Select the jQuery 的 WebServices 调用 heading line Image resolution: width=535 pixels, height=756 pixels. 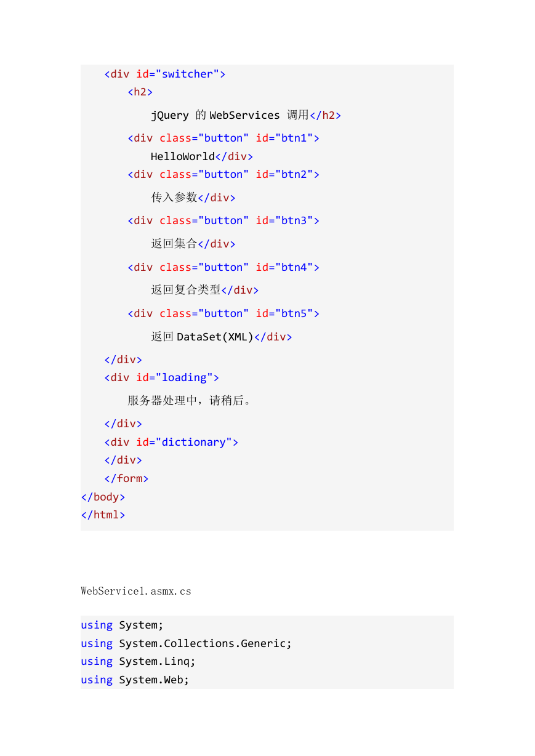tap(246, 115)
